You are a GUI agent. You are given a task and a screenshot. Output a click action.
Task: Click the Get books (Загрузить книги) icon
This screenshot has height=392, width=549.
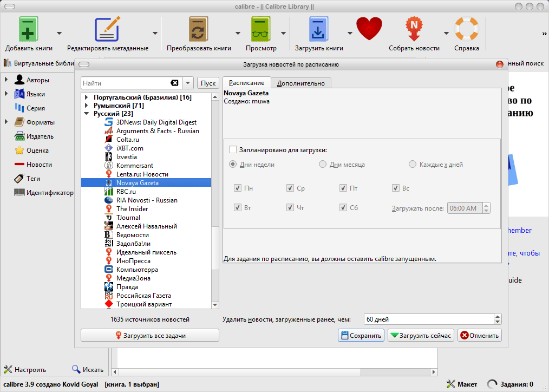[x=318, y=30]
